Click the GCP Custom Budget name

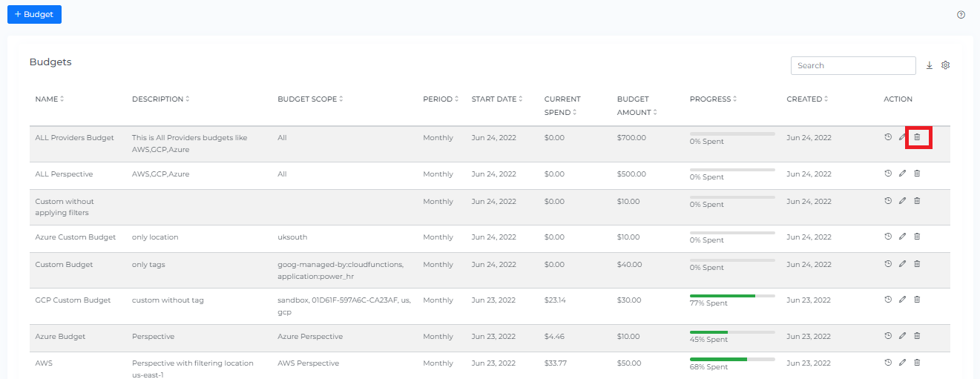pyautogui.click(x=73, y=300)
